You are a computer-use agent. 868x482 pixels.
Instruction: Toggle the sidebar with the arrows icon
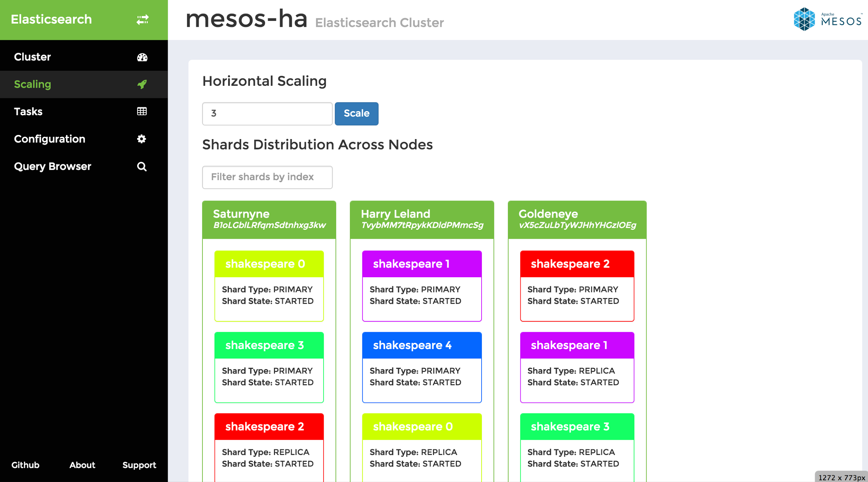(142, 19)
